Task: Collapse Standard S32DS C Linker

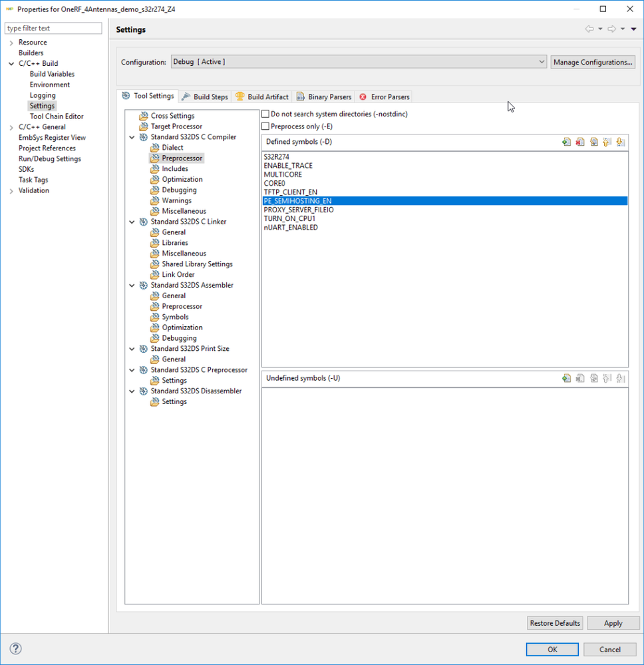Action: (132, 222)
